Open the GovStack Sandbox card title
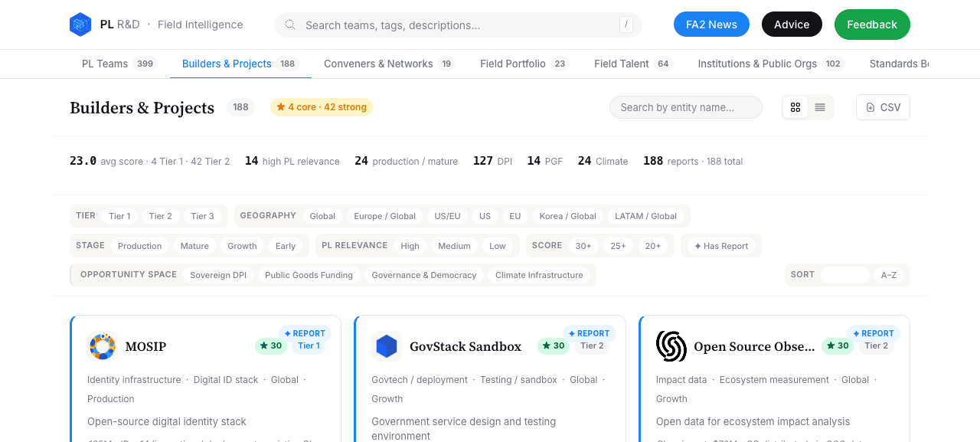 click(x=465, y=346)
